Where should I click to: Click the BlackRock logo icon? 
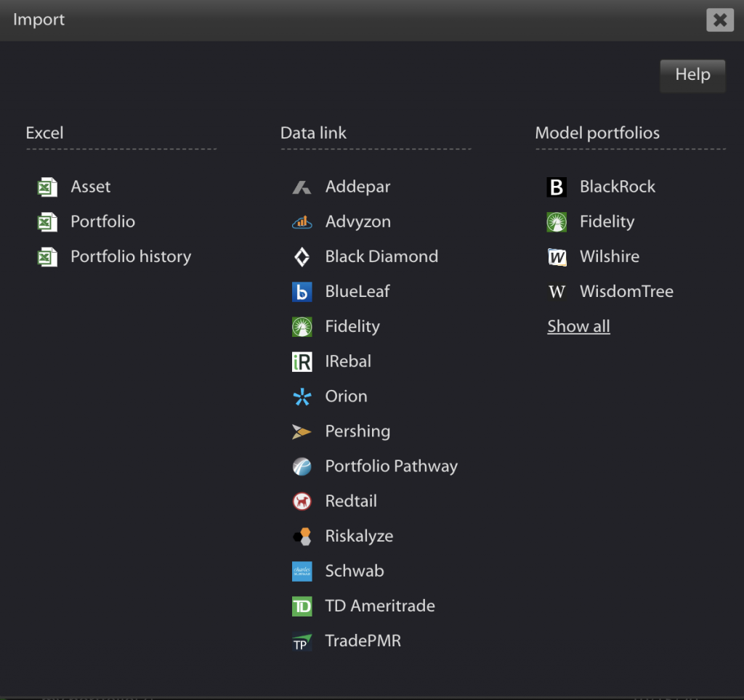tap(557, 187)
